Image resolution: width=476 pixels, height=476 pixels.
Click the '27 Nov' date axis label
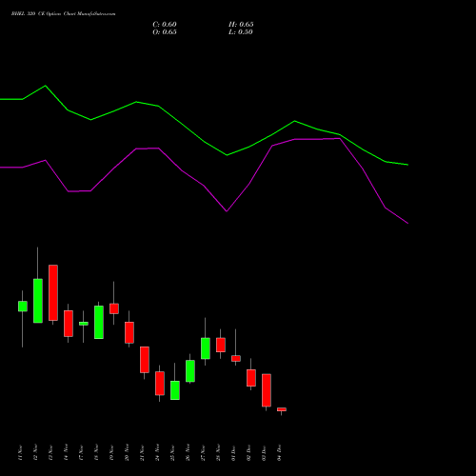203,453
